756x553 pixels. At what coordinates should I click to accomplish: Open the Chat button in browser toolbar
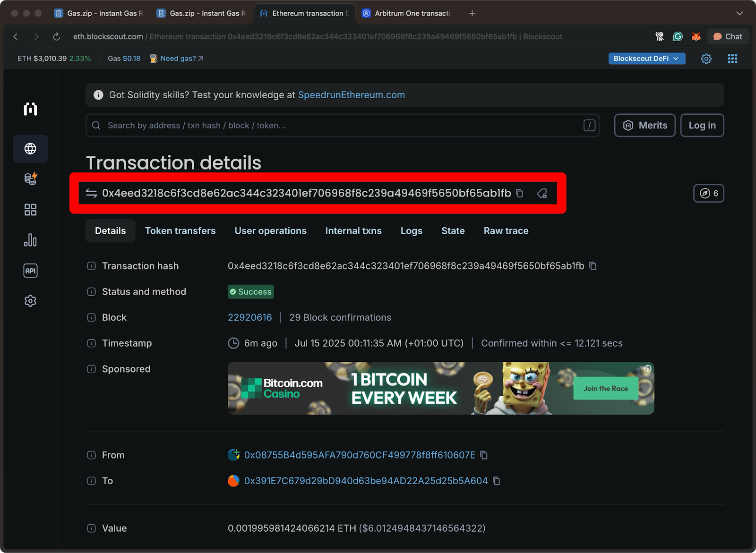pos(728,36)
